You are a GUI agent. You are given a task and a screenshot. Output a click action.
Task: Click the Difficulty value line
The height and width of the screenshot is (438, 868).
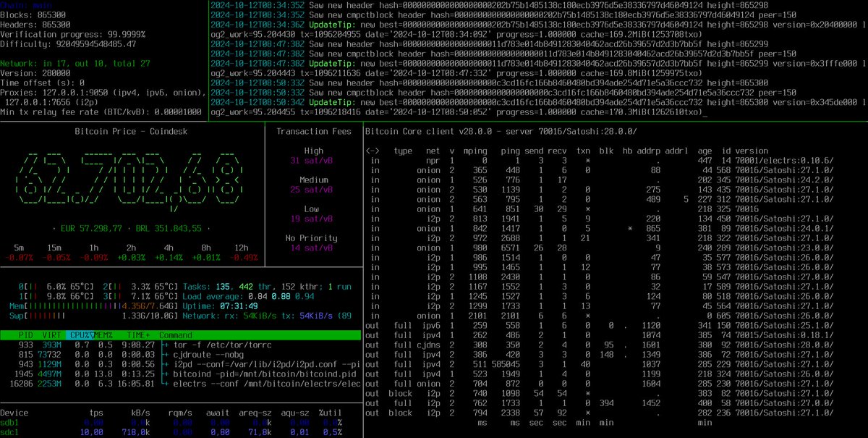pos(68,43)
